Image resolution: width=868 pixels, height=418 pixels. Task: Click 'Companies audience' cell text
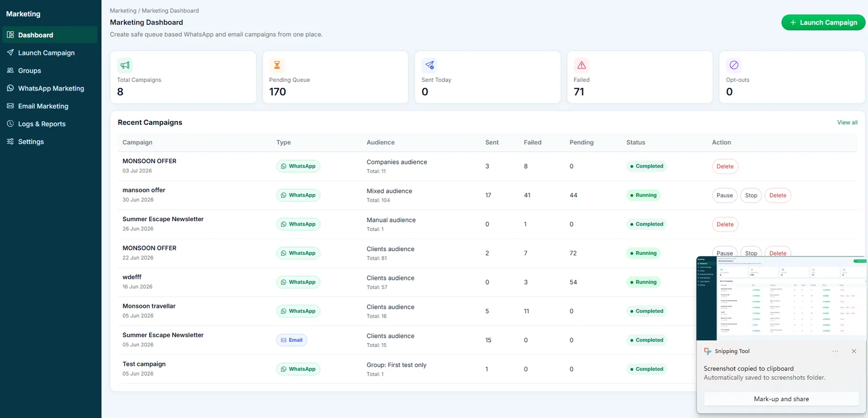pyautogui.click(x=397, y=162)
